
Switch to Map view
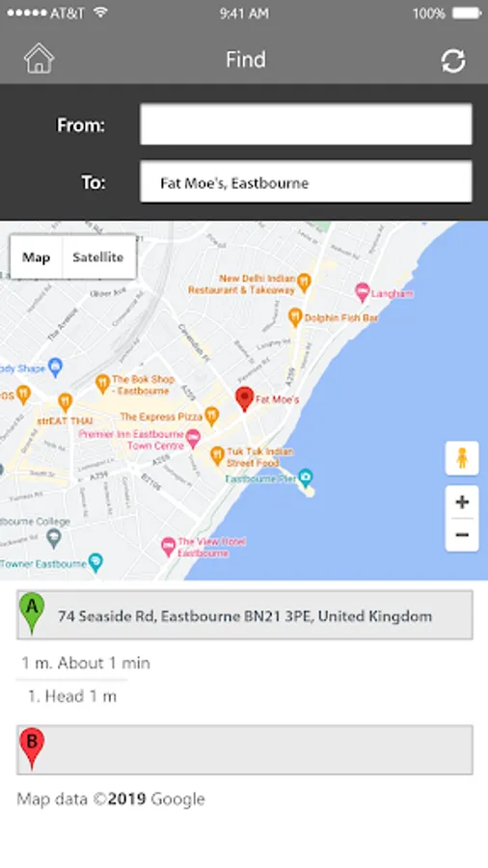click(x=36, y=257)
